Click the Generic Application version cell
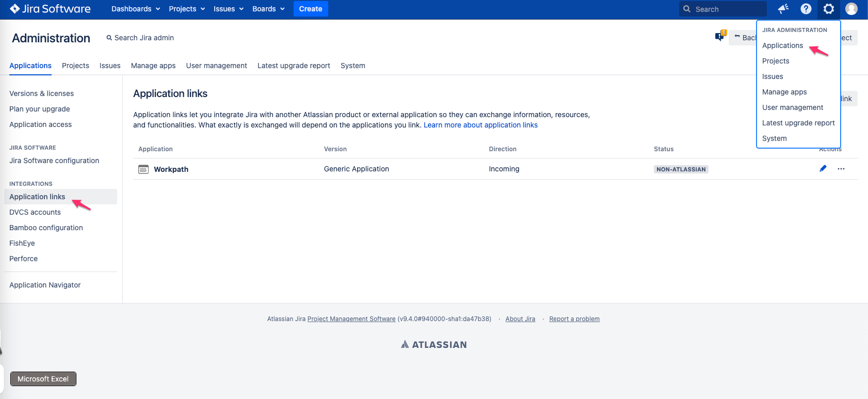 [357, 169]
